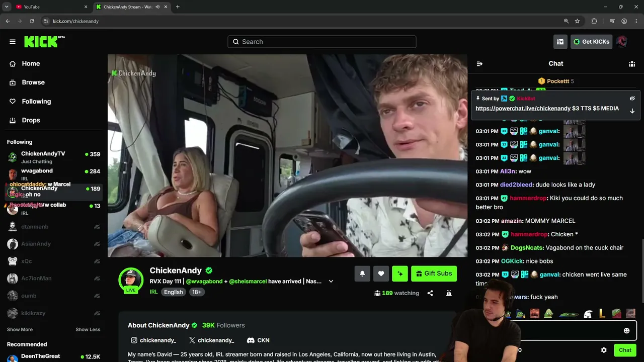Show the chat viewers list

pos(632,64)
